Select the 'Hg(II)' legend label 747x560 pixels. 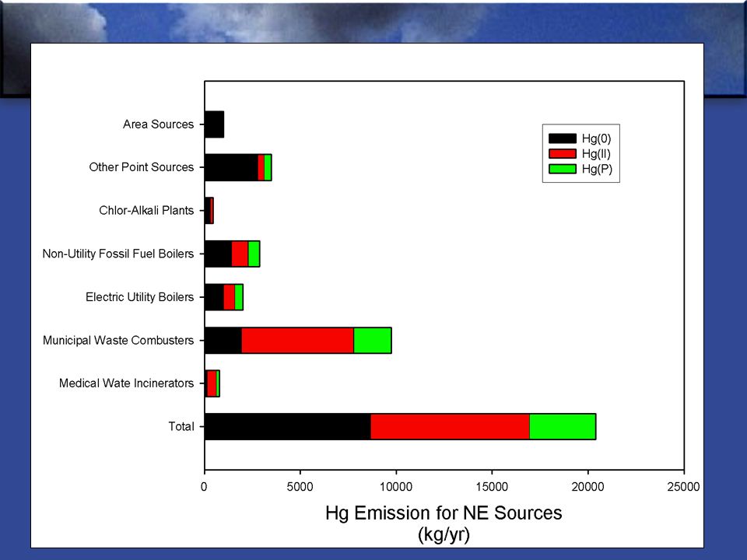click(596, 153)
